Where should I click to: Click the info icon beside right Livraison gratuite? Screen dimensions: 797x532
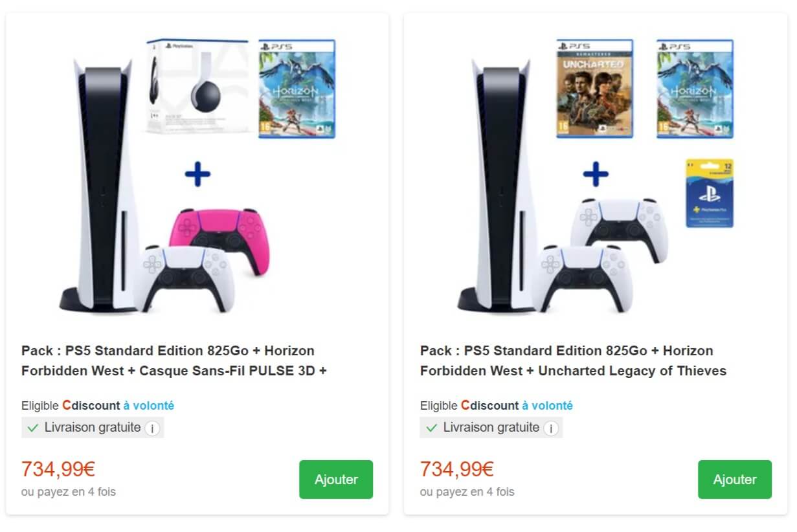pyautogui.click(x=551, y=428)
